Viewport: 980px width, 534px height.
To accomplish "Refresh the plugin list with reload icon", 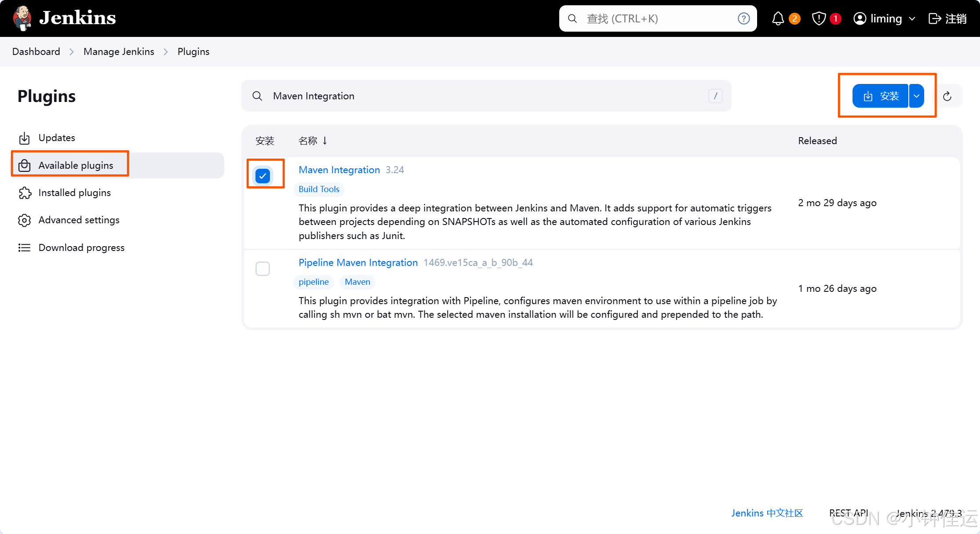I will 947,96.
